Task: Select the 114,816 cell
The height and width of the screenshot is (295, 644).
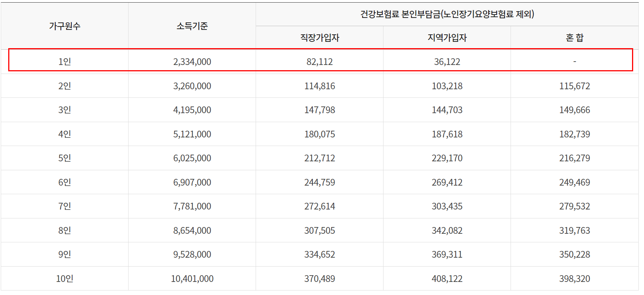Action: [x=320, y=86]
